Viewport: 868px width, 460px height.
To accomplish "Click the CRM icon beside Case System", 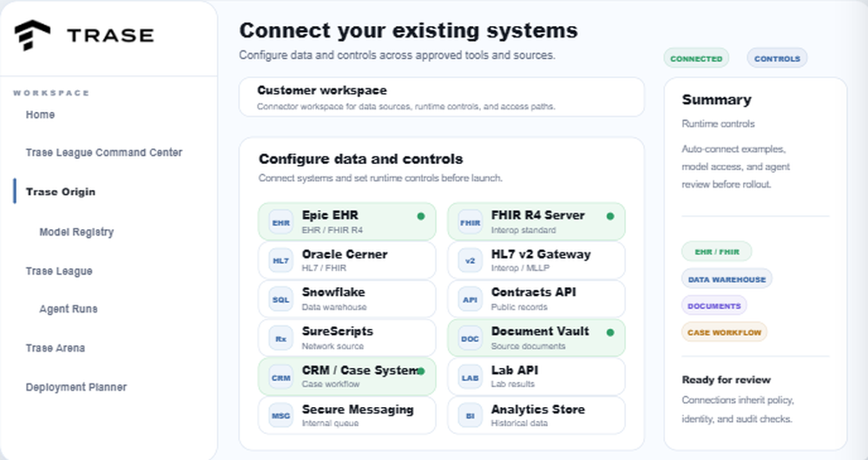I will pos(280,378).
